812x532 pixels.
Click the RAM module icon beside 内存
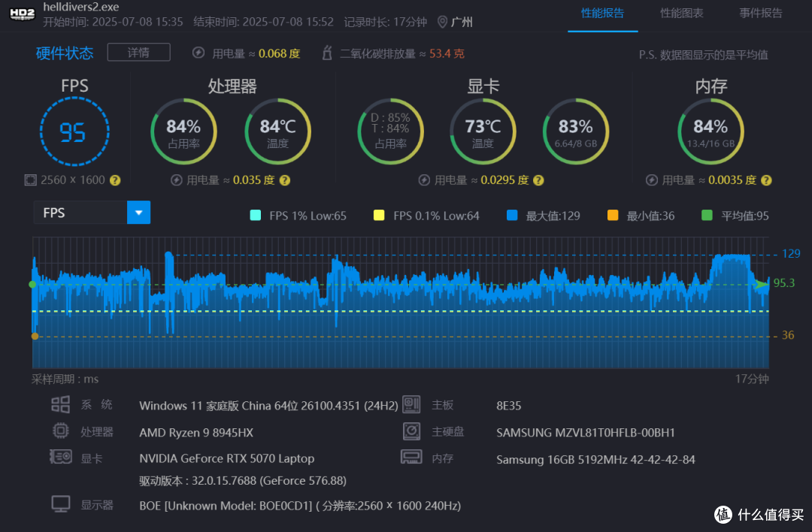(x=412, y=457)
